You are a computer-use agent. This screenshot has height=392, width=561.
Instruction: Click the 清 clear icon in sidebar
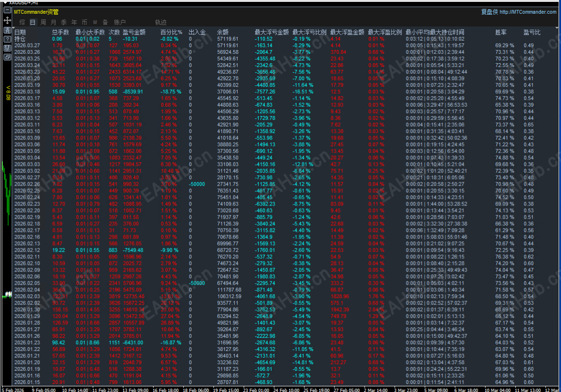click(7, 30)
